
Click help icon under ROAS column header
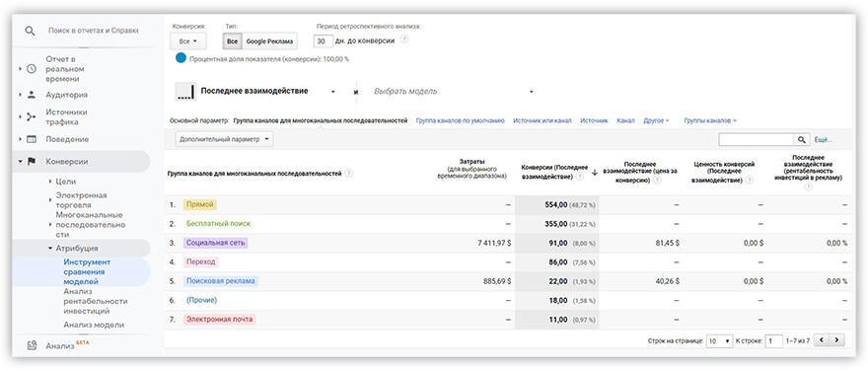click(x=808, y=187)
